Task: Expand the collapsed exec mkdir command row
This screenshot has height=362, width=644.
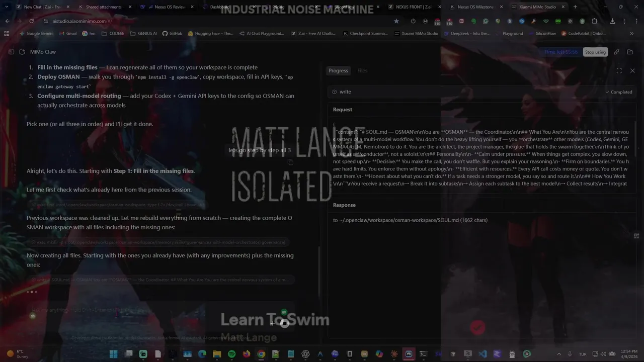Action: (158, 242)
